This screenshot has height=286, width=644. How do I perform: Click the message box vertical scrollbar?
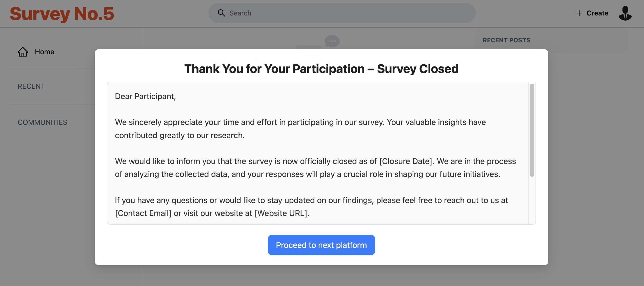tap(532, 130)
